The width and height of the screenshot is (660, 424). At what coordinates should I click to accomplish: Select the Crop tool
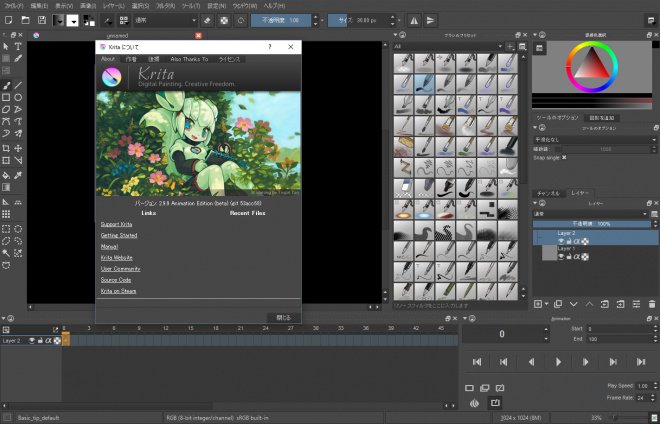coord(6,148)
